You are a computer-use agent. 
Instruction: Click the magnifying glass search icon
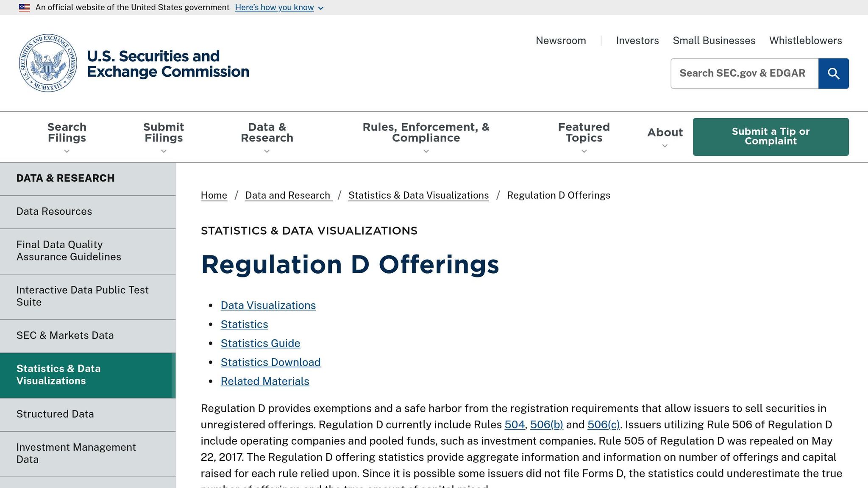[x=833, y=73]
